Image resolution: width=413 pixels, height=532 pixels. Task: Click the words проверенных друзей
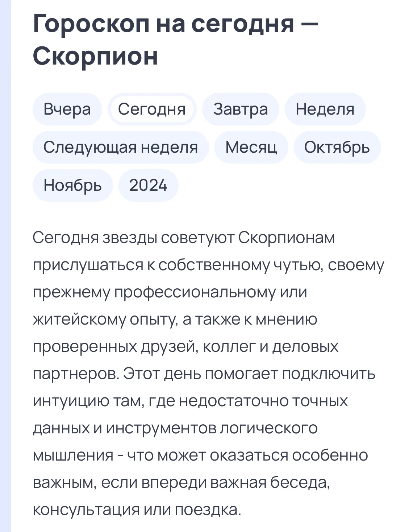115,347
